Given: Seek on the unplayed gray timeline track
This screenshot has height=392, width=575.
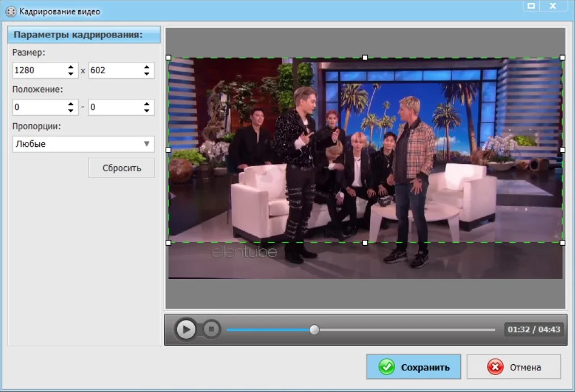Looking at the screenshot, I should 407,330.
